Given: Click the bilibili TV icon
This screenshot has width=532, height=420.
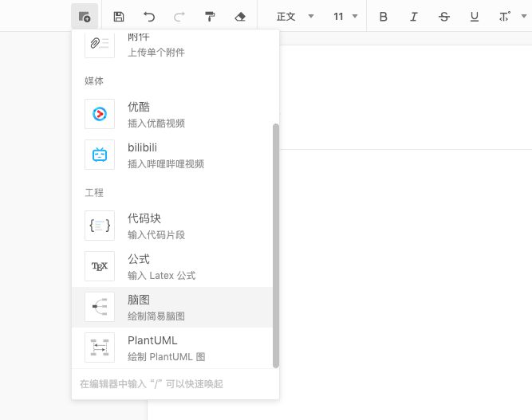Looking at the screenshot, I should 100,155.
